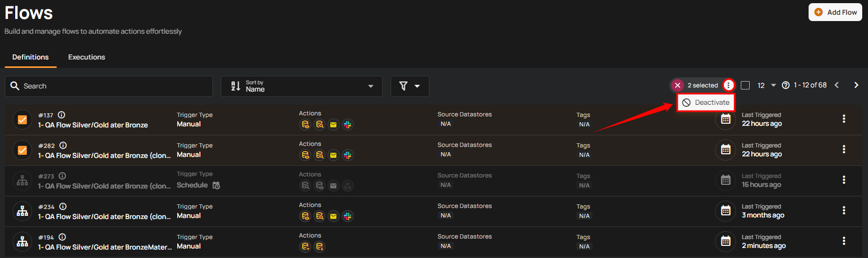Open the help icon next to pagination count

pyautogui.click(x=785, y=85)
